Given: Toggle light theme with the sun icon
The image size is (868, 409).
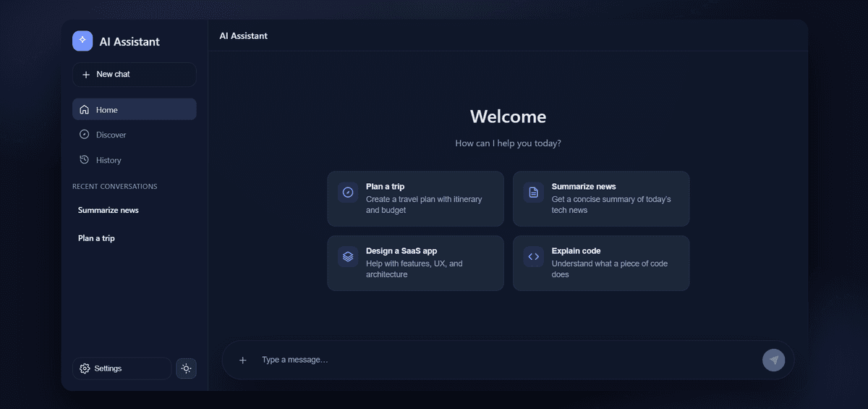Looking at the screenshot, I should (186, 368).
